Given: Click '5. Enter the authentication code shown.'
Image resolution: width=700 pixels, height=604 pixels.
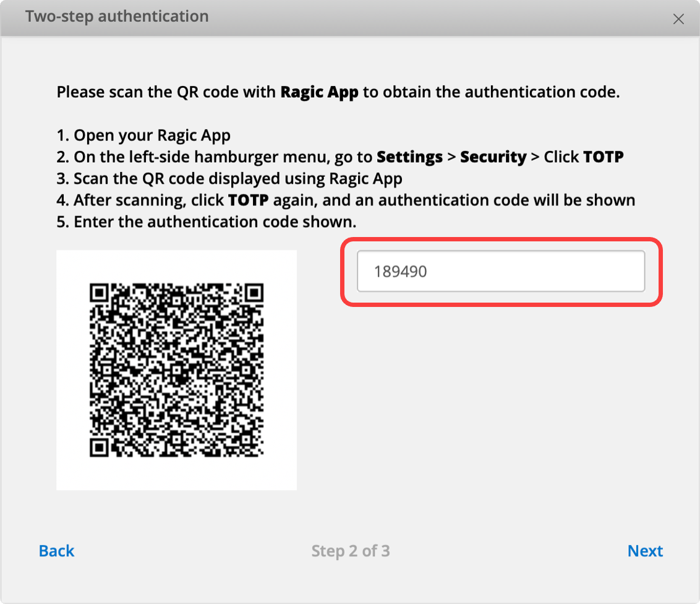Looking at the screenshot, I should pos(207,222).
